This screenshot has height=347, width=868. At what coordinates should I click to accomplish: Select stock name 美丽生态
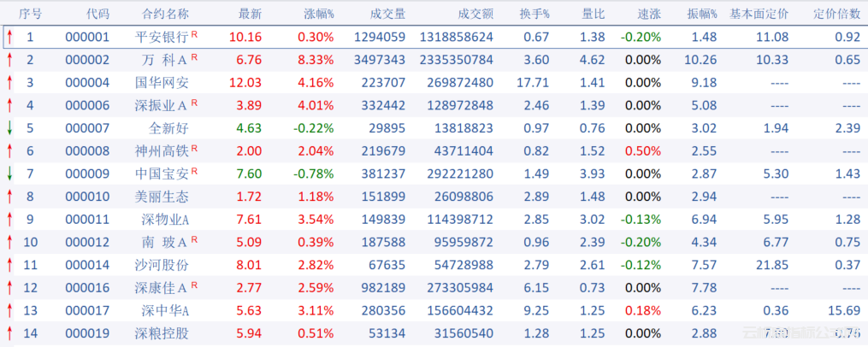tap(162, 197)
